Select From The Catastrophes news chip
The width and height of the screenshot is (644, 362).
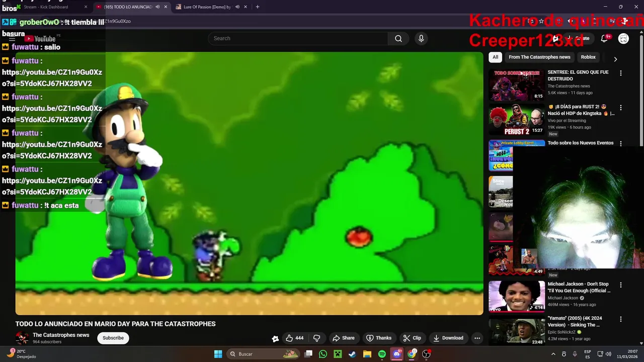[539, 57]
